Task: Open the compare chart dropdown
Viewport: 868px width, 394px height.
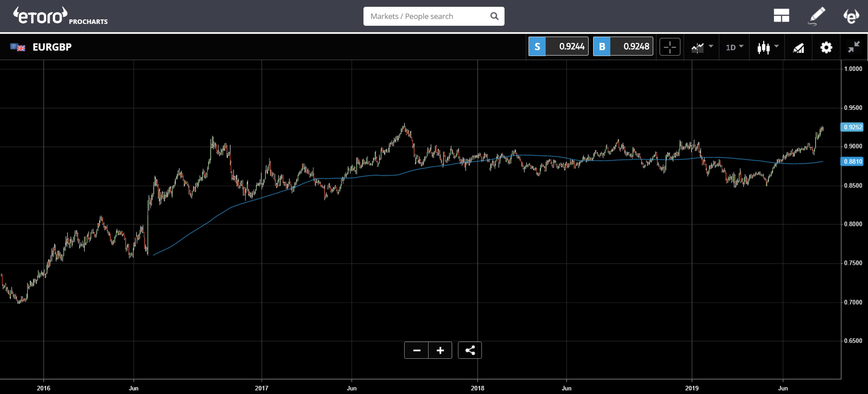Action: point(702,47)
